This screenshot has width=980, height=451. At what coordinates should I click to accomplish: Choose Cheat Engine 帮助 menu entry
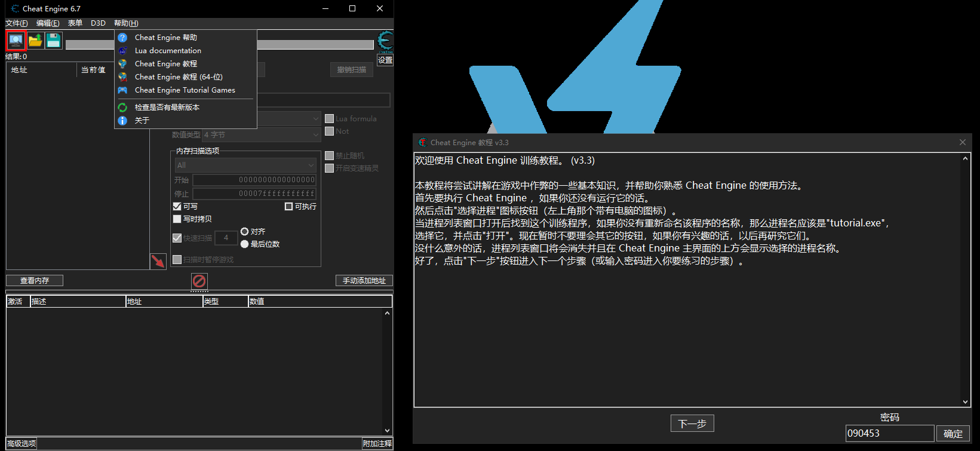186,38
